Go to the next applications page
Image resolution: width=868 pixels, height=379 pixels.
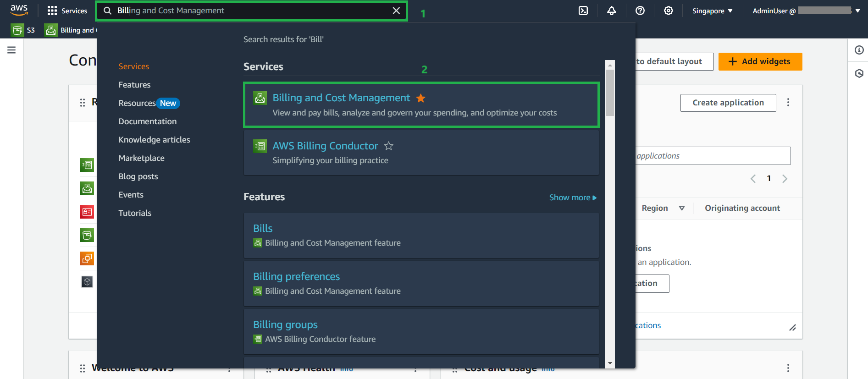[785, 179]
